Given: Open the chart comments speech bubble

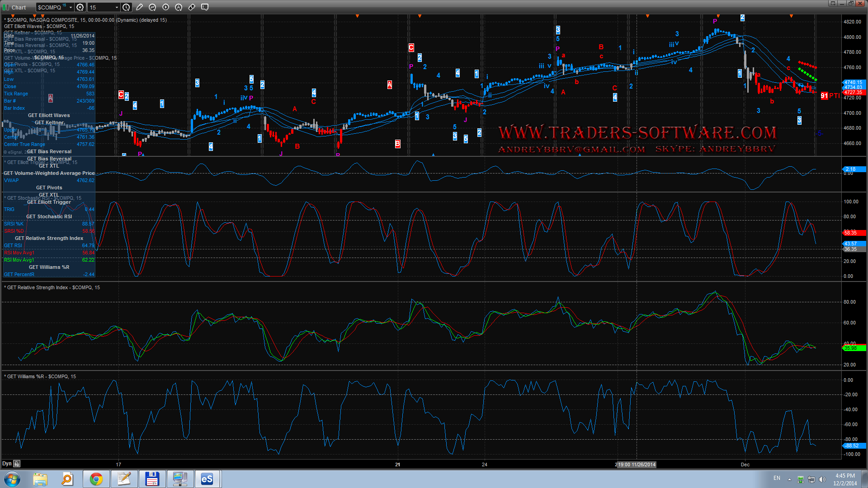Looking at the screenshot, I should [205, 7].
